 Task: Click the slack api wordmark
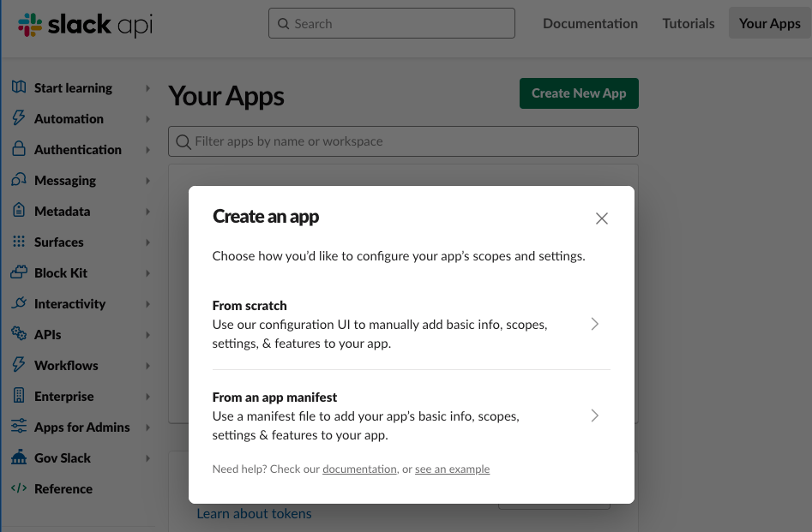100,24
